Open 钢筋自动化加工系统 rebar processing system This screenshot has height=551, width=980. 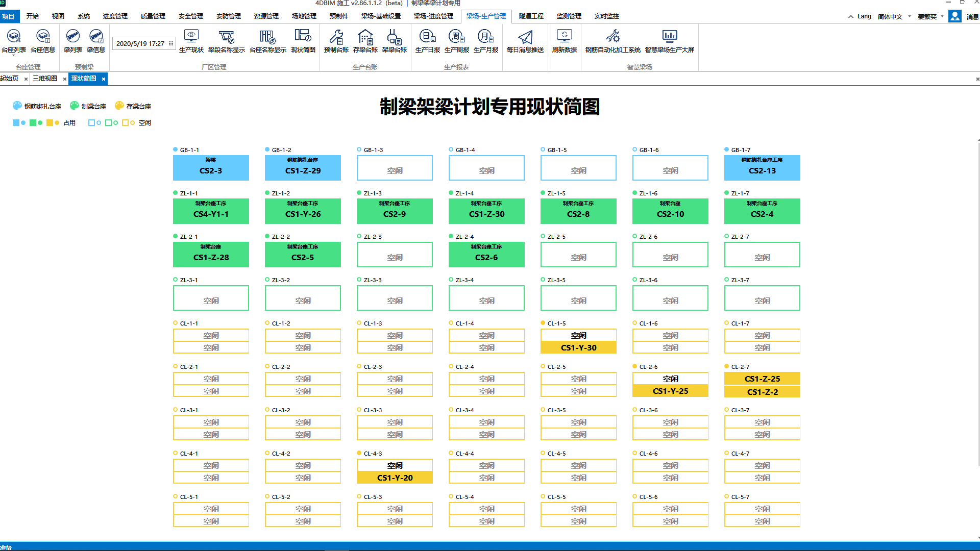coord(613,41)
